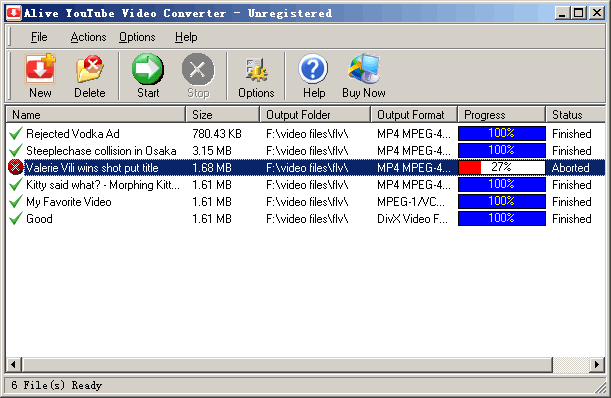The width and height of the screenshot is (611, 398).
Task: Click the DivX Video F... output format cell
Action: point(412,219)
